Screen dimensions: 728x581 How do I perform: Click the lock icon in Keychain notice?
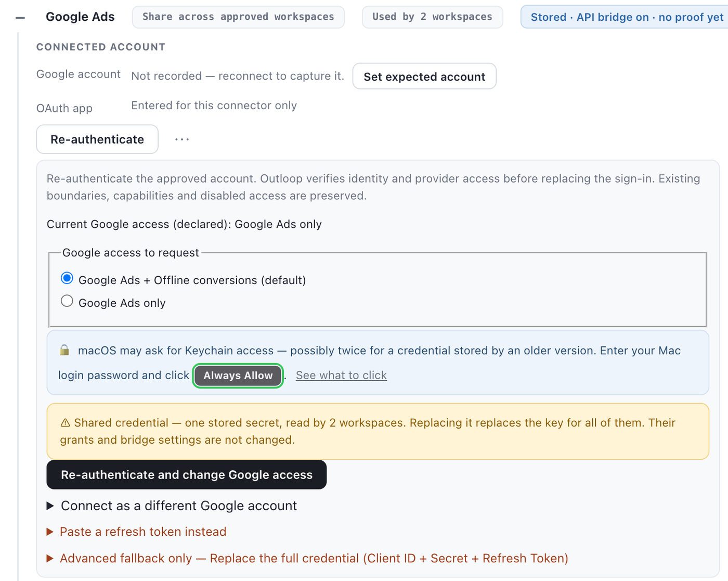(x=64, y=350)
